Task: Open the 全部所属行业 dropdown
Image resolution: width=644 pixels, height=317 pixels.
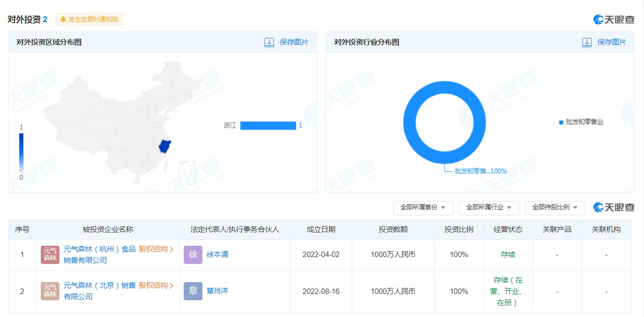Action: (489, 207)
